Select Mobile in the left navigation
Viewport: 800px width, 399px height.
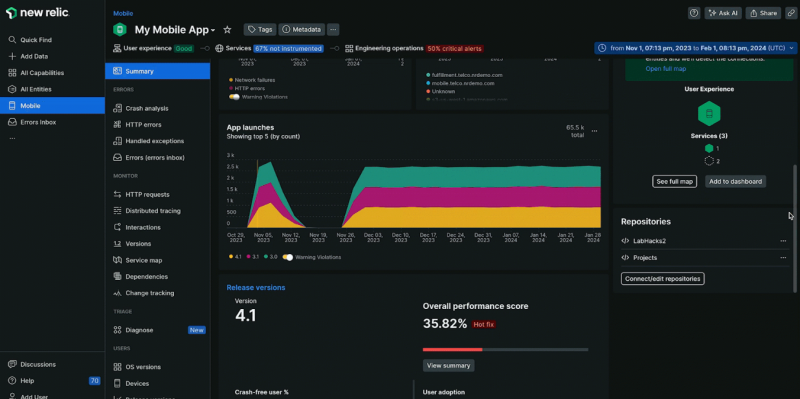[52, 106]
